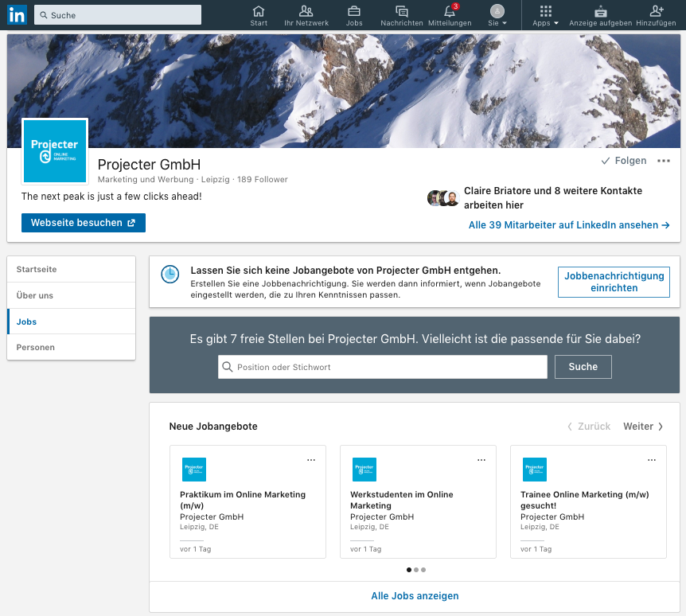The image size is (686, 616).
Task: Open Anzeige aufgeben in the navigation bar
Action: pyautogui.click(x=600, y=16)
